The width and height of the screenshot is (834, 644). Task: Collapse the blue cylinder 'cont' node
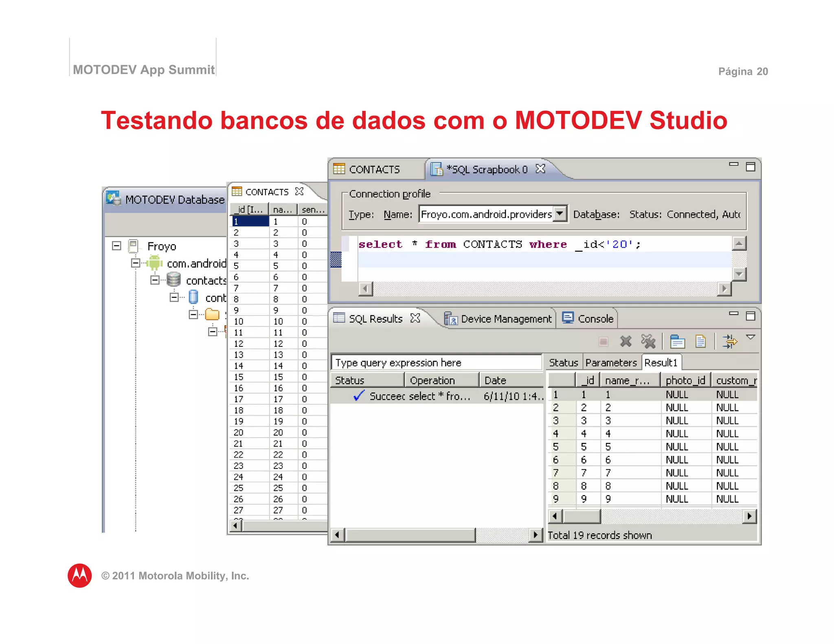tap(174, 297)
